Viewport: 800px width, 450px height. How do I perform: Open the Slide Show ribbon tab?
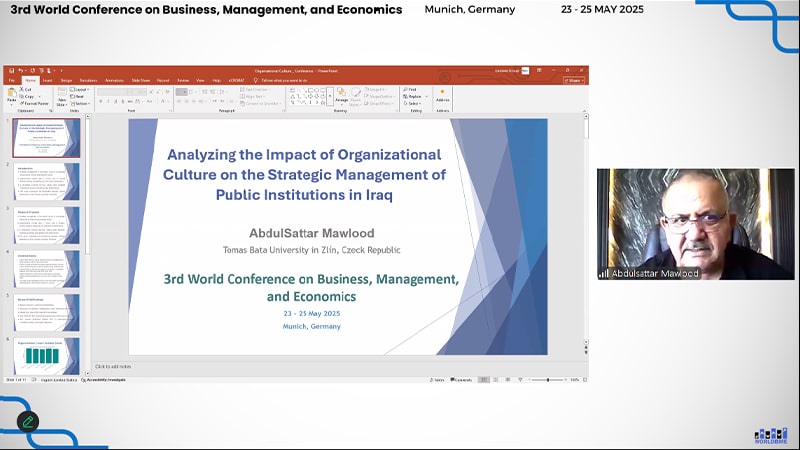pyautogui.click(x=139, y=80)
